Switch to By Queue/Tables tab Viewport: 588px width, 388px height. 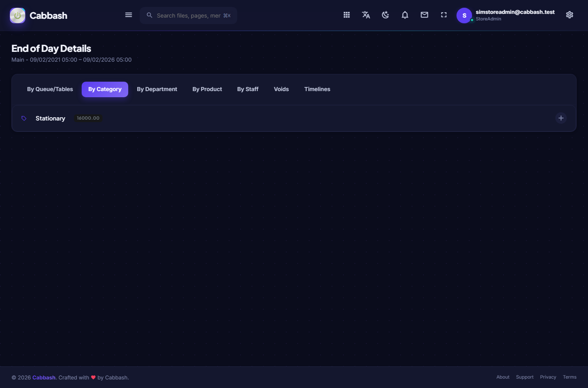tap(50, 89)
